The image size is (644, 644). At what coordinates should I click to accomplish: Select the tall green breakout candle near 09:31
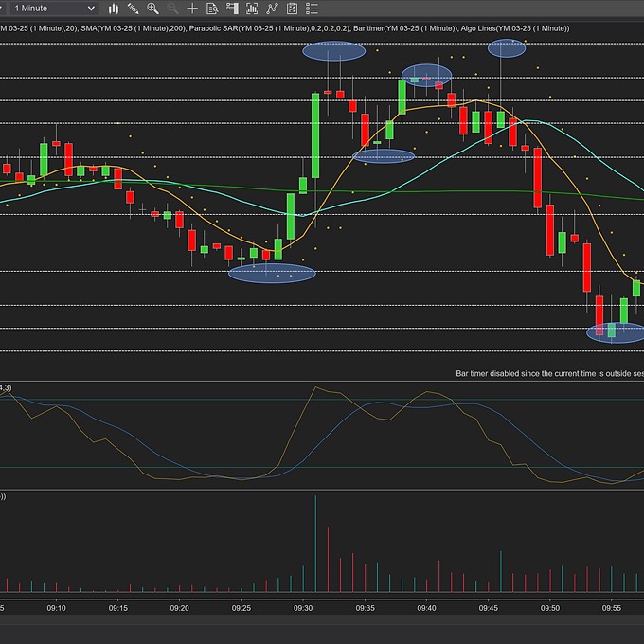(315, 135)
